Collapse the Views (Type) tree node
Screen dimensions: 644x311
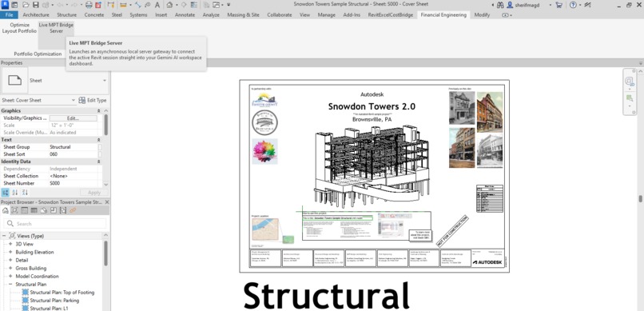(x=4, y=236)
